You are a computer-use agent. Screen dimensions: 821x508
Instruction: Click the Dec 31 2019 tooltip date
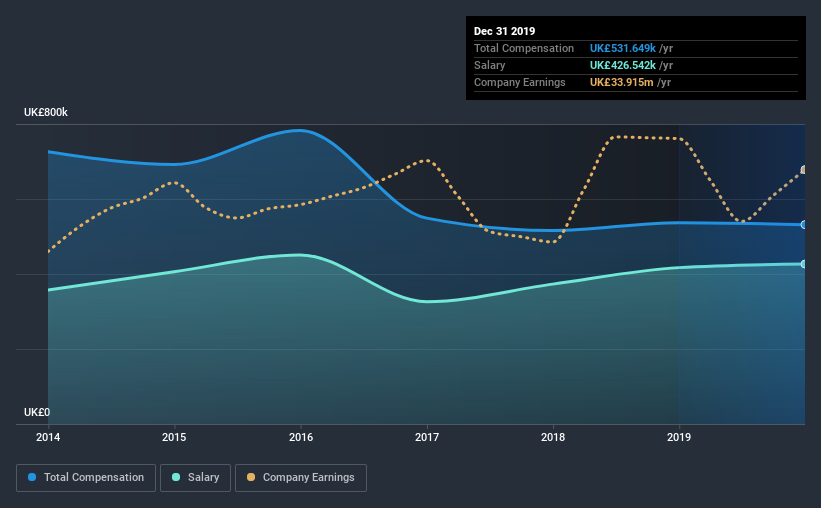(x=504, y=31)
